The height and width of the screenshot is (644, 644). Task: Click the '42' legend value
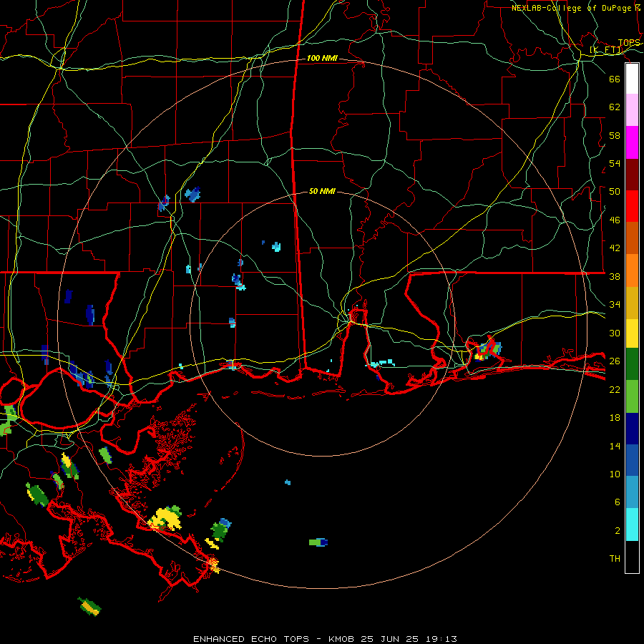coord(615,248)
